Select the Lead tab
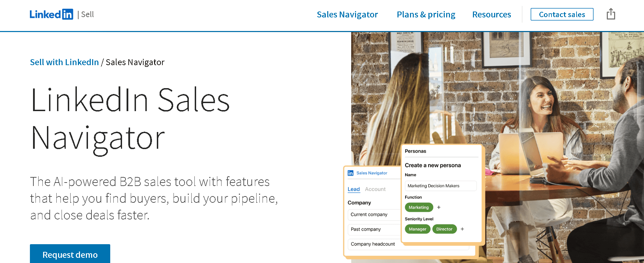The height and width of the screenshot is (263, 644). 354,189
